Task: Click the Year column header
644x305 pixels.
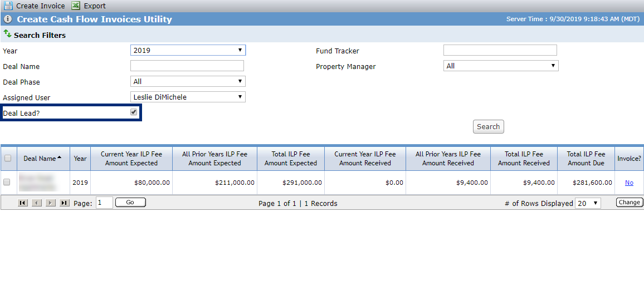Action: 80,159
